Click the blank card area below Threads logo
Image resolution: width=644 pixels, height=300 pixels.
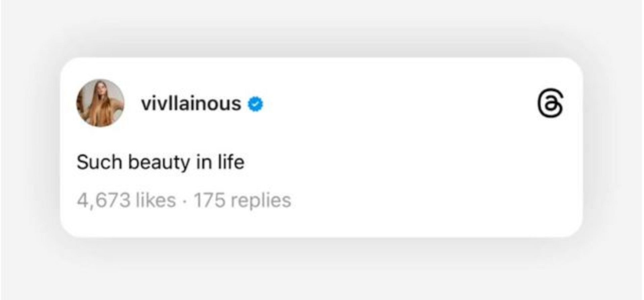[x=550, y=168]
